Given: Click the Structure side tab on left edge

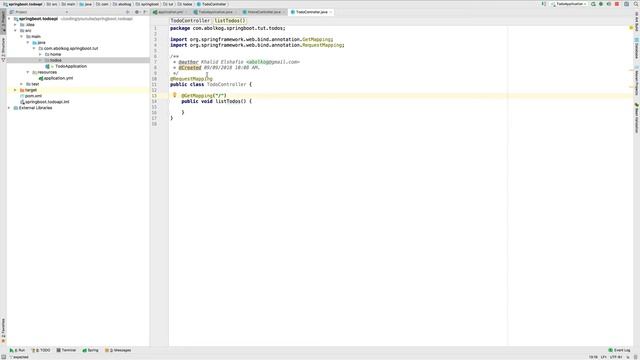Looking at the screenshot, I should (3, 49).
